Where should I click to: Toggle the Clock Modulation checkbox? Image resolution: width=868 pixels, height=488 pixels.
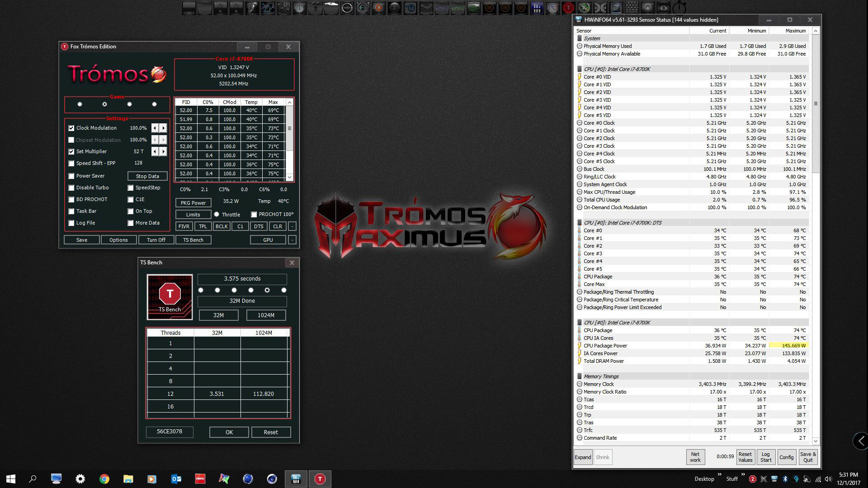pos(71,128)
